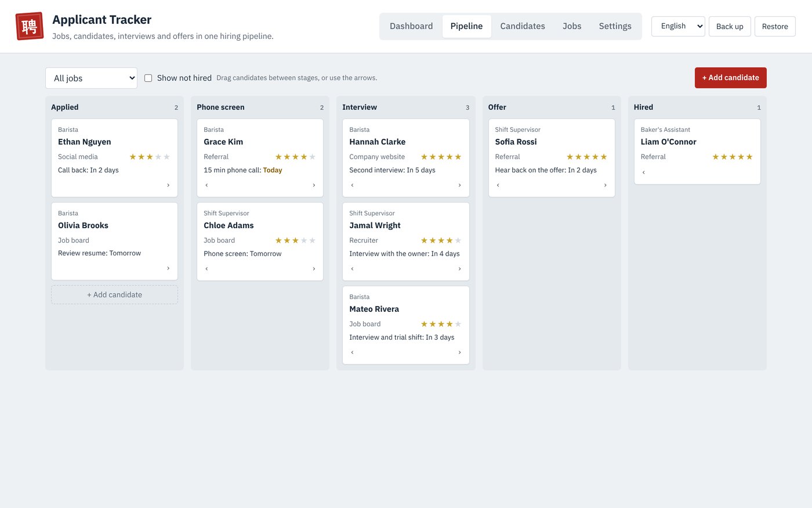Click the Restore button

pyautogui.click(x=775, y=26)
